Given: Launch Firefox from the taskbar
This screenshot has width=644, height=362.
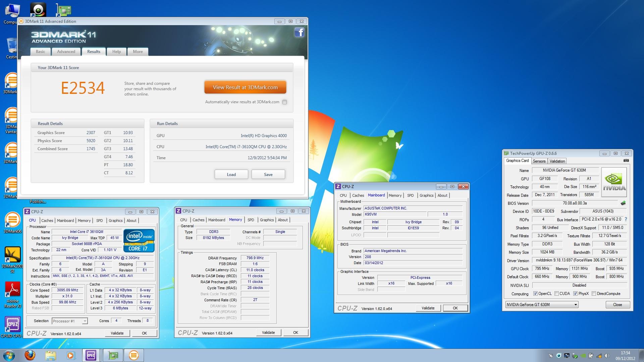Looking at the screenshot, I should 30,355.
